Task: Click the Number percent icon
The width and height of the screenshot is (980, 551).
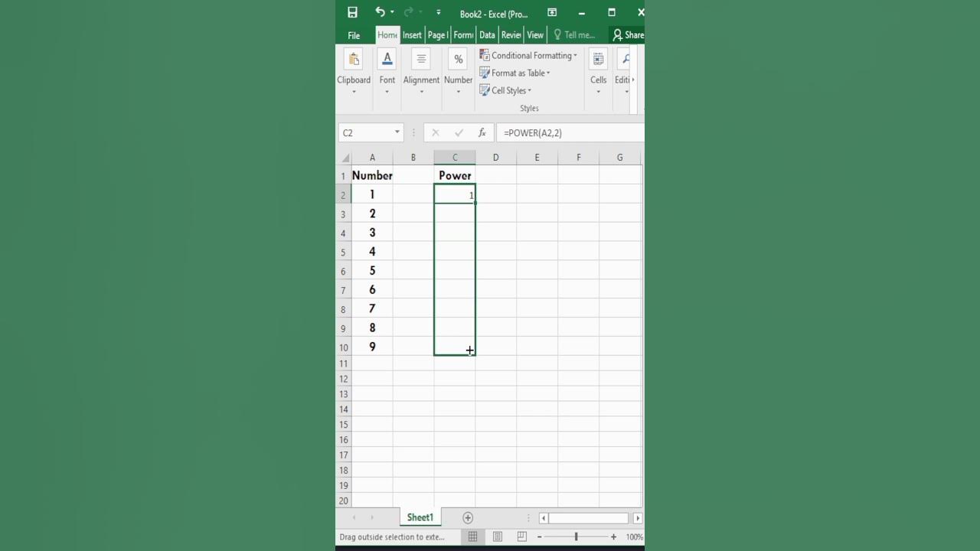Action: (458, 59)
